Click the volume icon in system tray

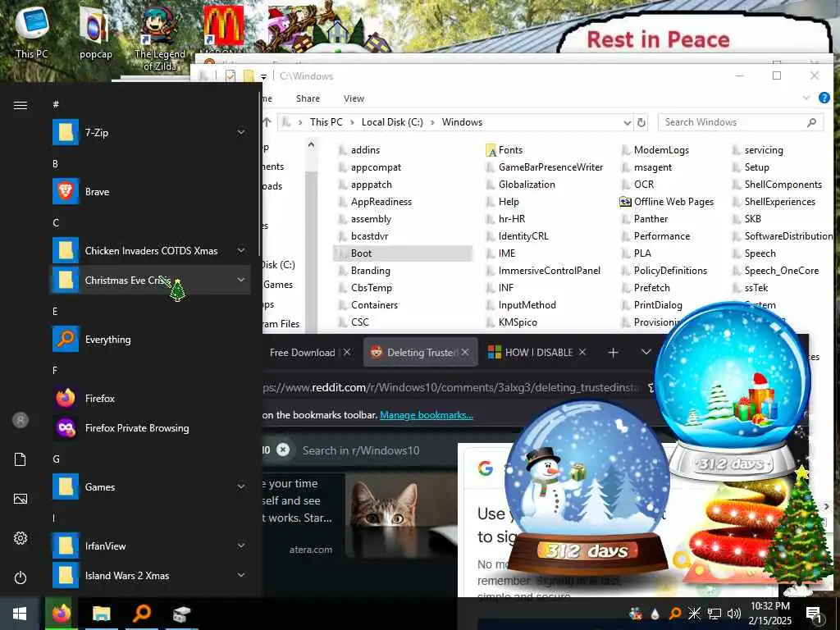734,614
